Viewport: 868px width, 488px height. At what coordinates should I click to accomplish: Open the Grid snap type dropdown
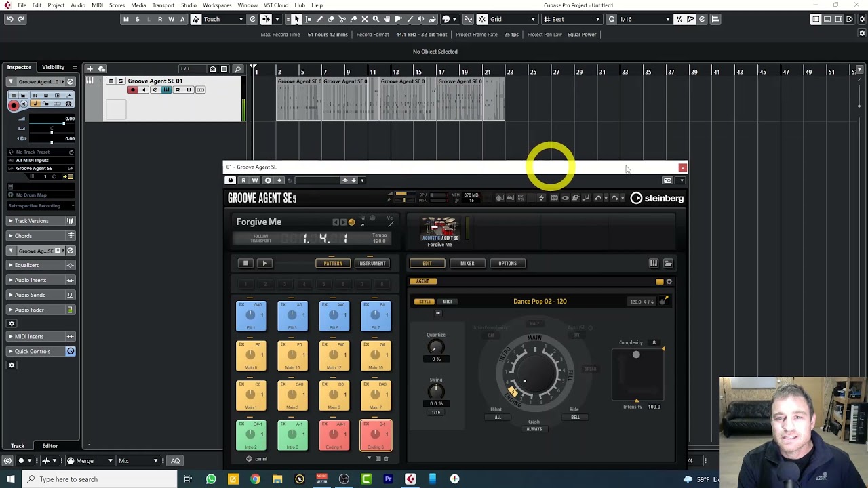[513, 19]
